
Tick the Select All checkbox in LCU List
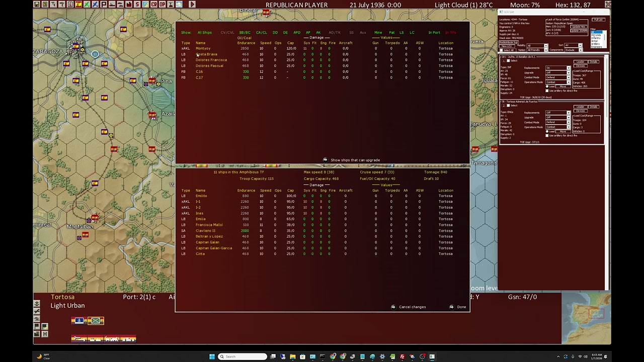coord(502,50)
